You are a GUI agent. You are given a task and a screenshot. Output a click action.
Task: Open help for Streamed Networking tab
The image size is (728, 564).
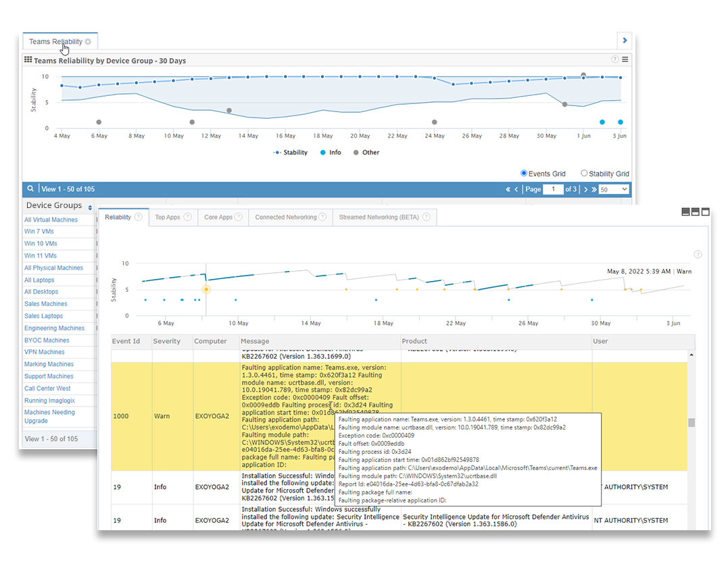pyautogui.click(x=427, y=217)
